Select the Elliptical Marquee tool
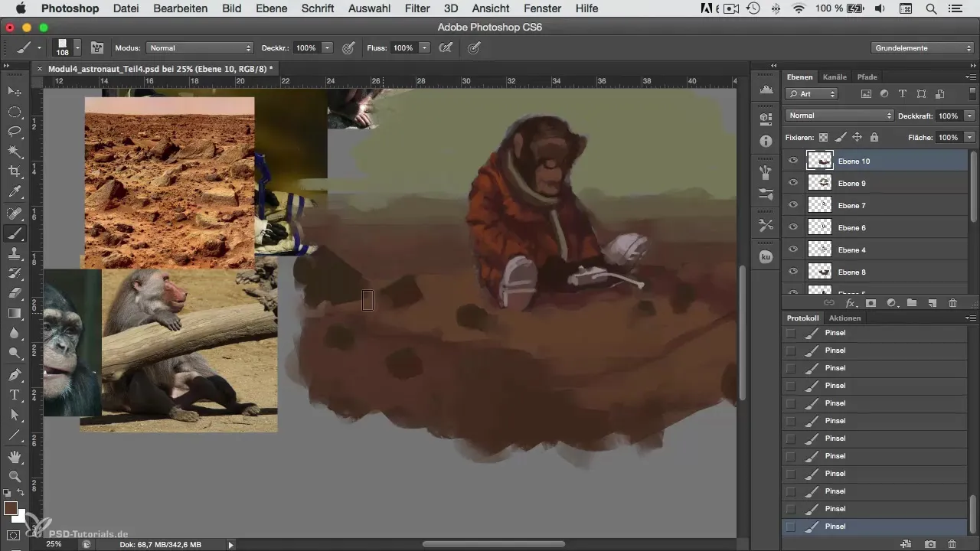The width and height of the screenshot is (980, 551). point(15,112)
